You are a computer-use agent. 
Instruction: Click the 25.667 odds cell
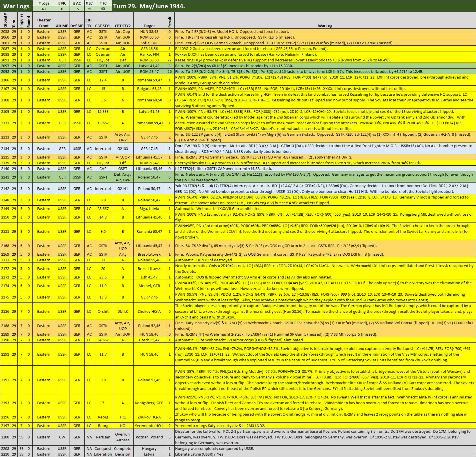tap(103, 209)
